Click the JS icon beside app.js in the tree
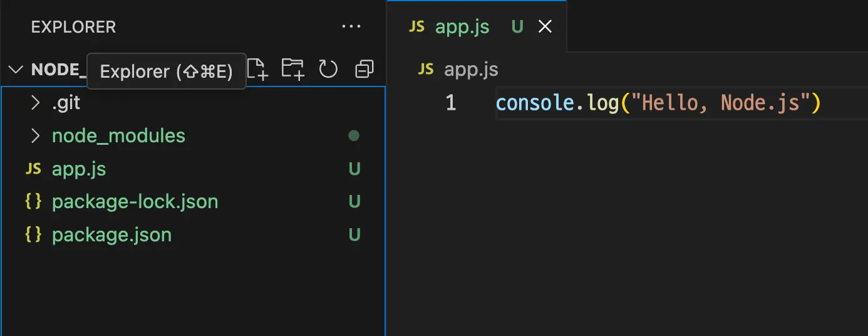Image resolution: width=868 pixels, height=336 pixels. tap(33, 169)
